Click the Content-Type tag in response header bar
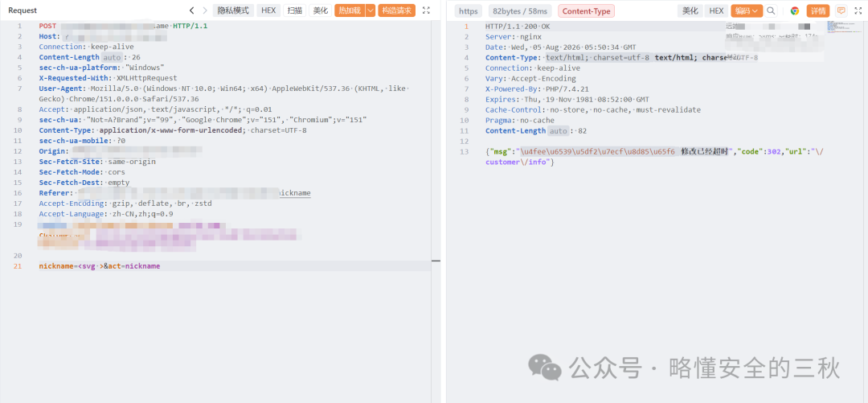Viewport: 868px width, 403px height. (586, 11)
